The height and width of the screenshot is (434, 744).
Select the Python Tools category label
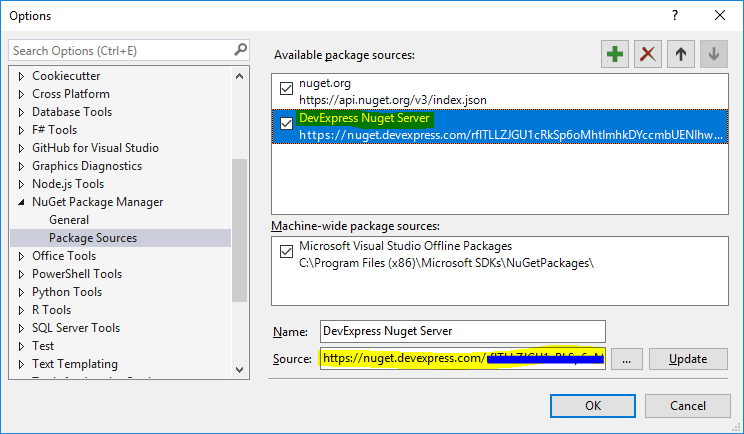click(x=67, y=292)
